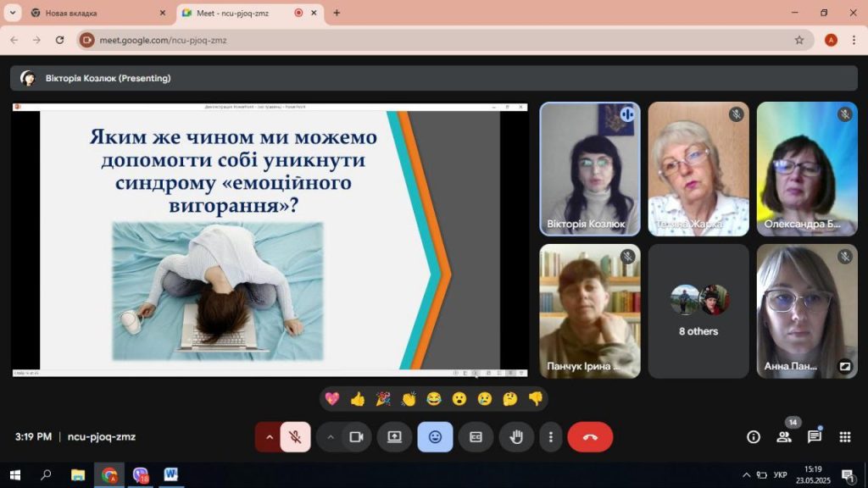The image size is (868, 488).
Task: Open audio settings arrow beside microphone
Action: tap(270, 437)
